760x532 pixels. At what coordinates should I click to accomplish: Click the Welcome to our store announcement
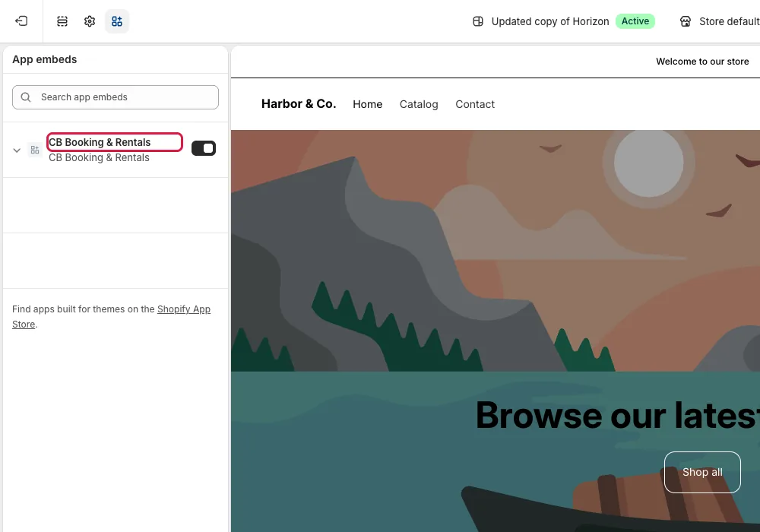pos(702,62)
